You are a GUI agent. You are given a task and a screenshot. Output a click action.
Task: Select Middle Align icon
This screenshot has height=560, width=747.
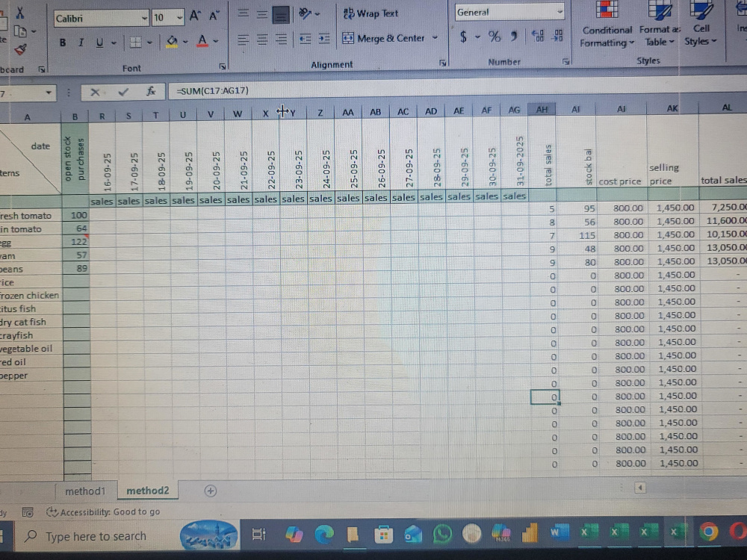click(x=262, y=14)
